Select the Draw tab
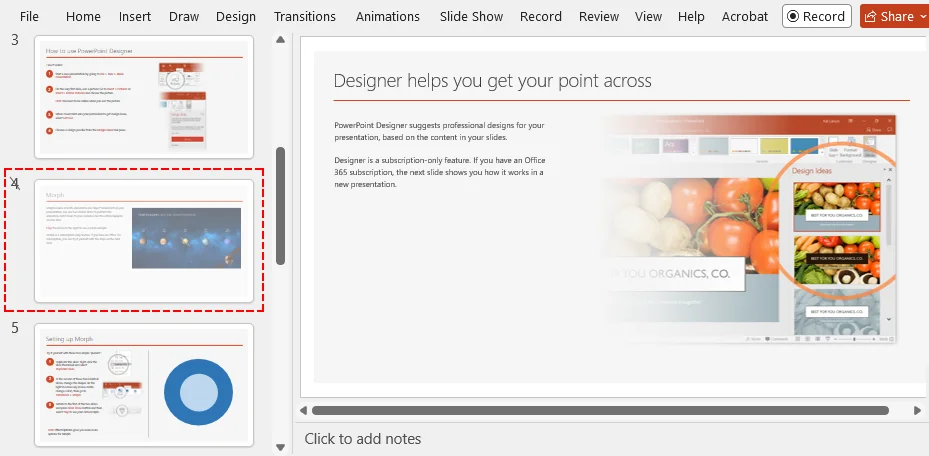 [x=184, y=17]
